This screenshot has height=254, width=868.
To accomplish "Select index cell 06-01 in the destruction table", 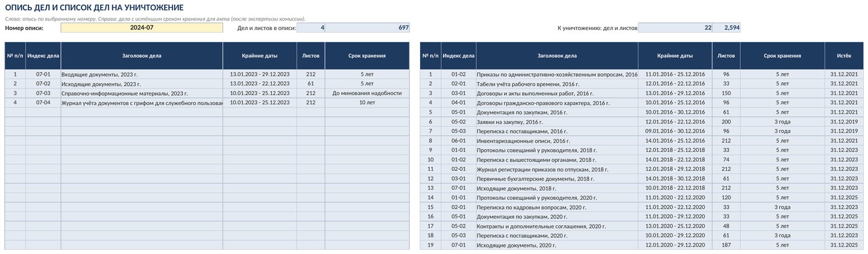I will pos(459,141).
